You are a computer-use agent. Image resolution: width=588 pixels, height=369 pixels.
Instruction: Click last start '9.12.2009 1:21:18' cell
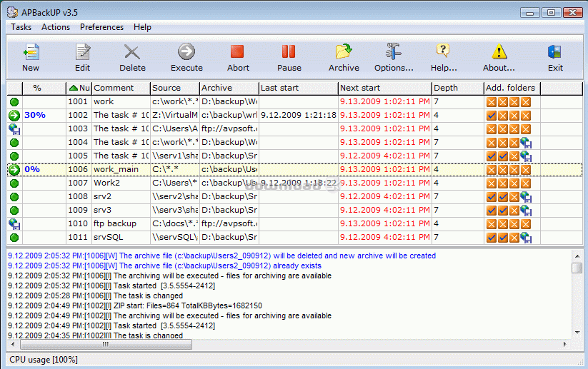(299, 116)
